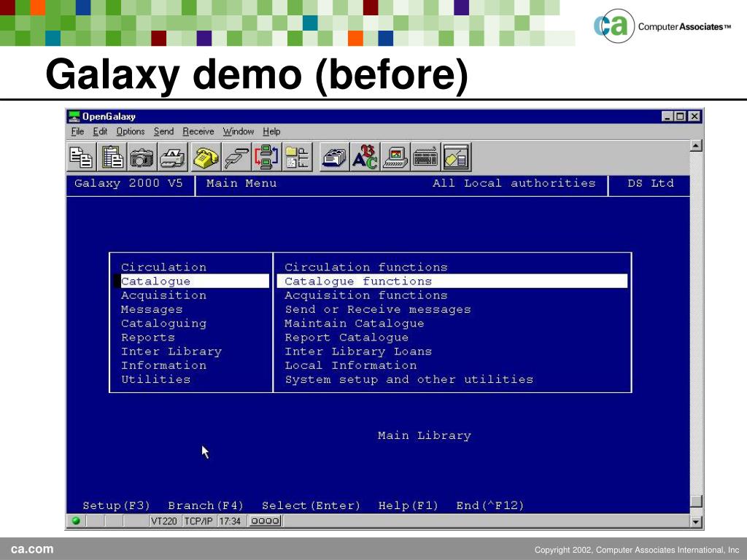Image resolution: width=747 pixels, height=560 pixels.
Task: Click the Main Menu header text
Action: coord(241,183)
